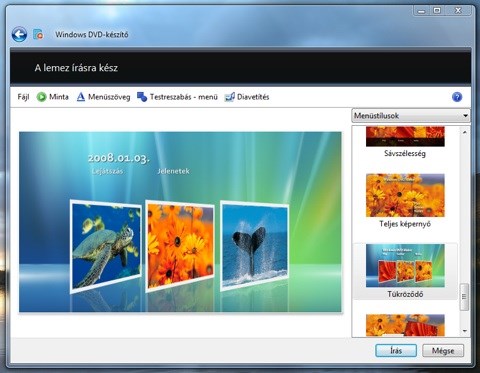Viewport: 480px width, 373px height.
Task: Click the Testreszabás - menü icon
Action: [142, 97]
